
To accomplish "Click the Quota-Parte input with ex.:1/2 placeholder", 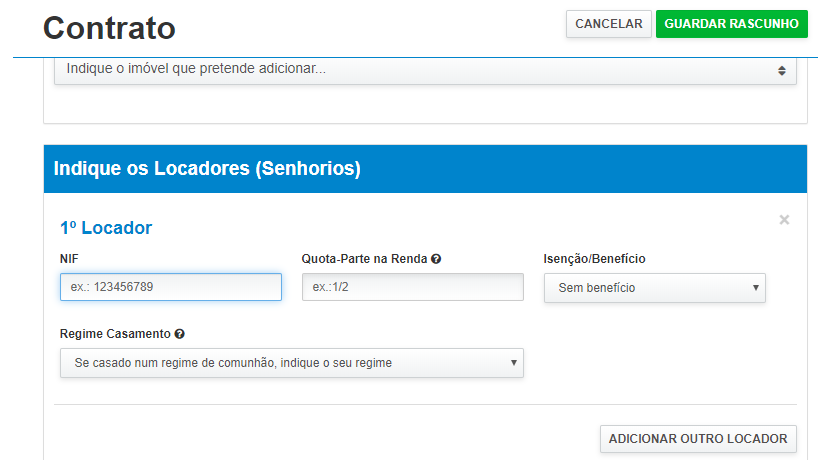I will pyautogui.click(x=412, y=288).
